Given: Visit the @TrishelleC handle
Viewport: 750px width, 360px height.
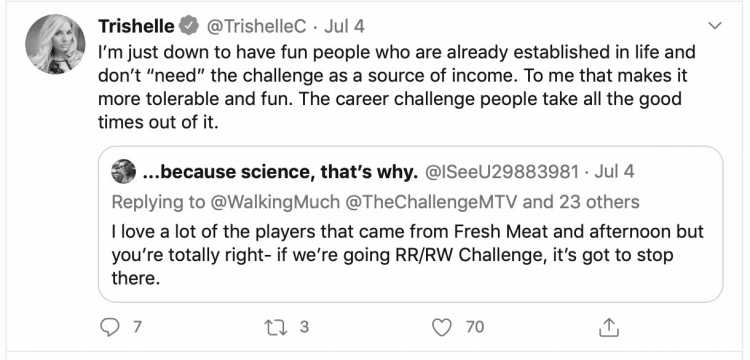Looking at the screenshot, I should (256, 26).
